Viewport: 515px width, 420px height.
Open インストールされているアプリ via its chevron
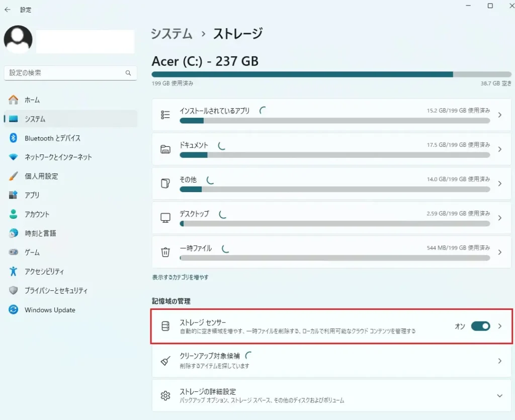499,115
